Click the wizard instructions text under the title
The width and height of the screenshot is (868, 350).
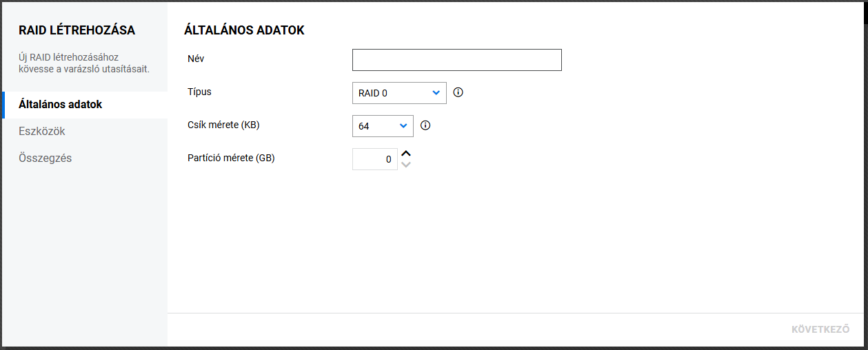pyautogui.click(x=83, y=63)
